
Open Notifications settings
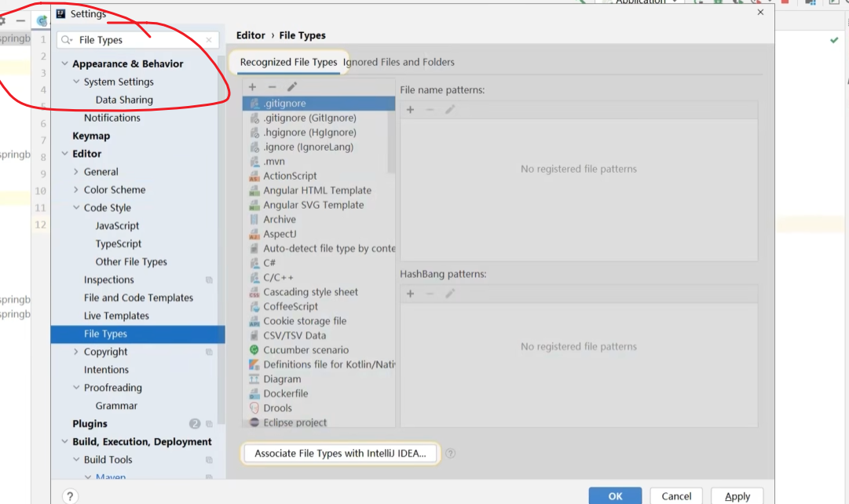(x=112, y=118)
